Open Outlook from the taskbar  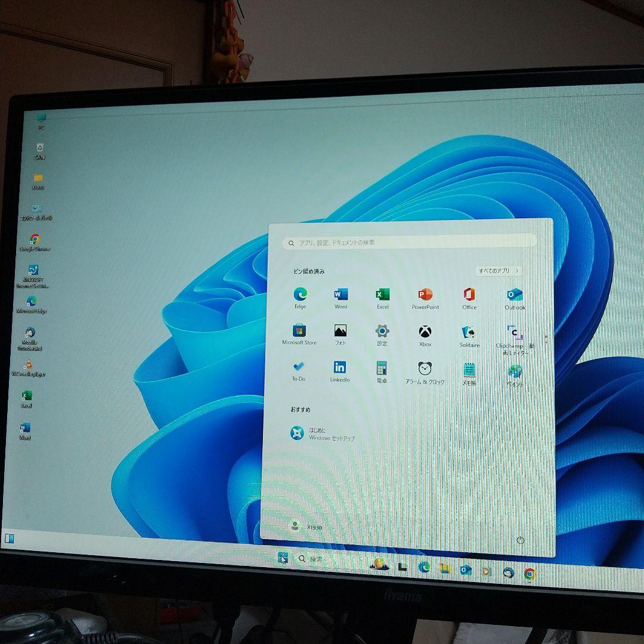pyautogui.click(x=465, y=570)
